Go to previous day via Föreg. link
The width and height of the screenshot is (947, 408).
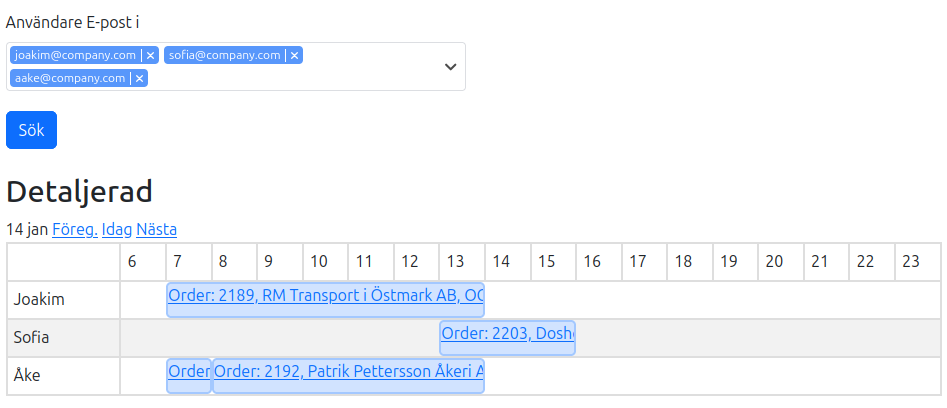75,230
